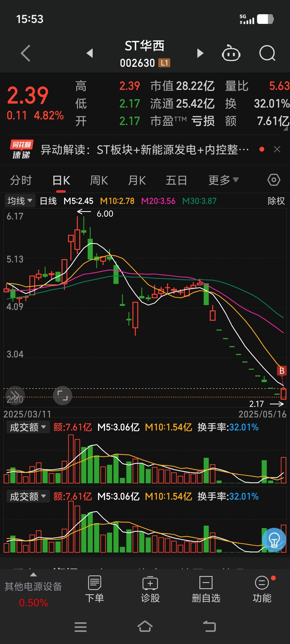Open the floating lightbulb assistant icon
Image resolution: width=290 pixels, height=644 pixels.
click(274, 540)
